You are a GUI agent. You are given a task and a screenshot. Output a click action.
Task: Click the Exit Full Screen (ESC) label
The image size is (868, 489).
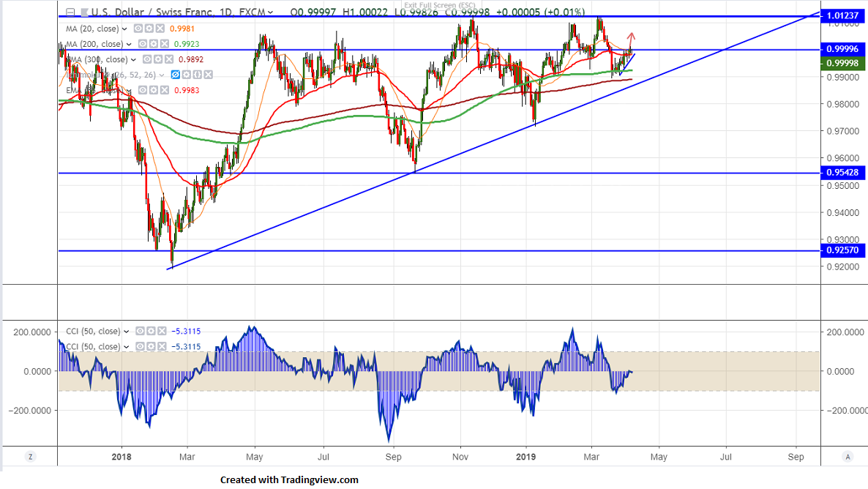[x=439, y=5]
